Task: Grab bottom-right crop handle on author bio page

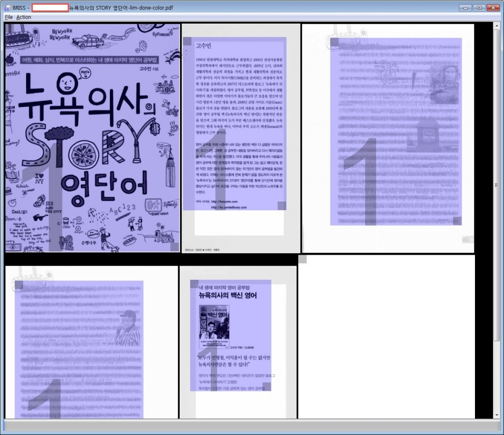Action: click(282, 206)
